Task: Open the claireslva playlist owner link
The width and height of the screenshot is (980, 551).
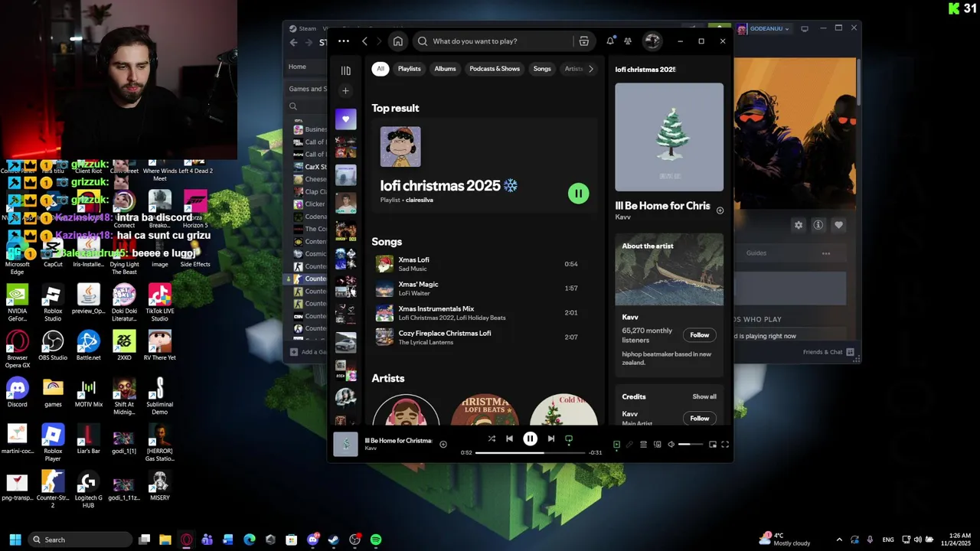Action: [420, 201]
